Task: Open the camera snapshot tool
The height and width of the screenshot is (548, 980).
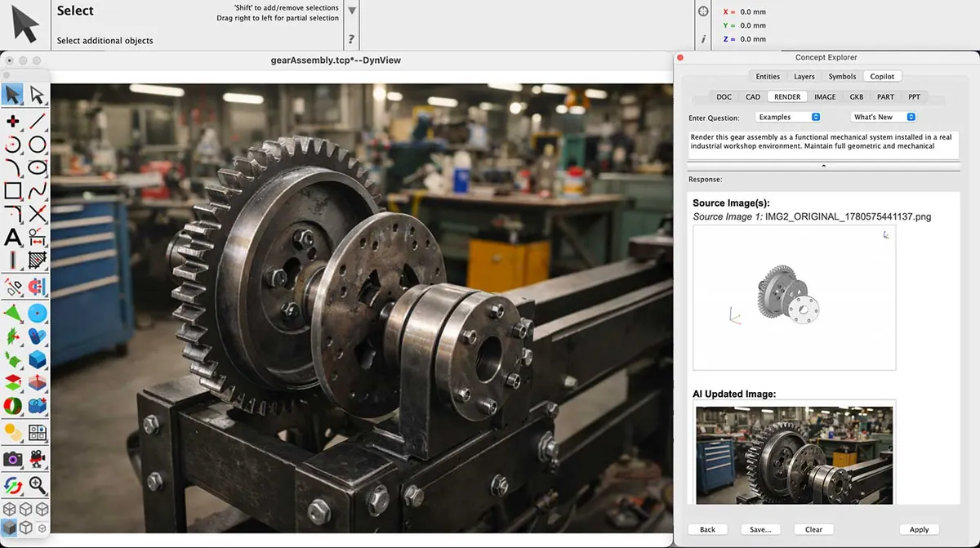Action: point(13,459)
